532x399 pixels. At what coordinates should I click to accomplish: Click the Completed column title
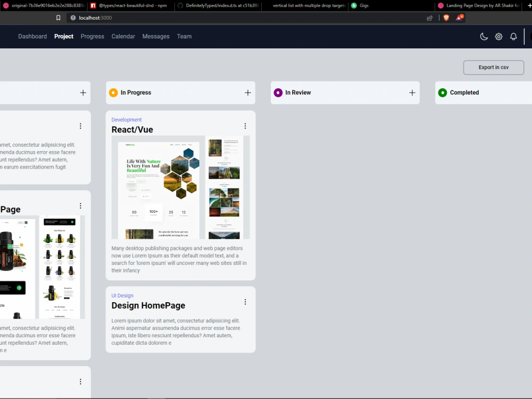click(x=464, y=93)
